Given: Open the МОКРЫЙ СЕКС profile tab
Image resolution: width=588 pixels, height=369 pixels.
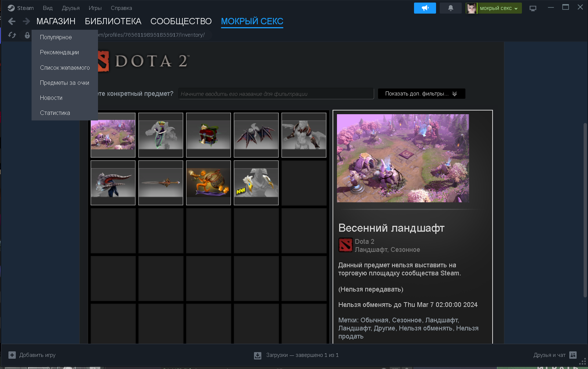Looking at the screenshot, I should click(x=252, y=21).
